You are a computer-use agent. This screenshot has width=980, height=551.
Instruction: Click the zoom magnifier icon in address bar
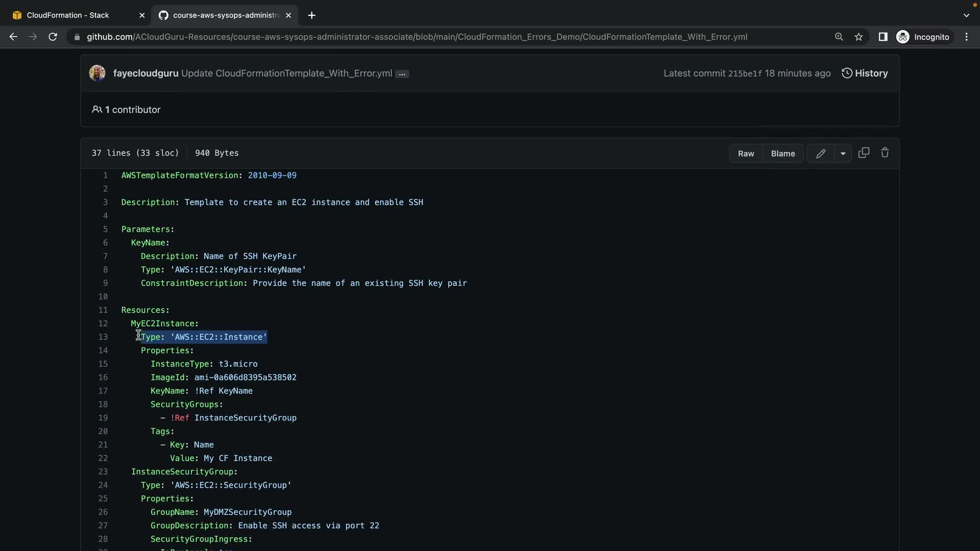click(839, 37)
